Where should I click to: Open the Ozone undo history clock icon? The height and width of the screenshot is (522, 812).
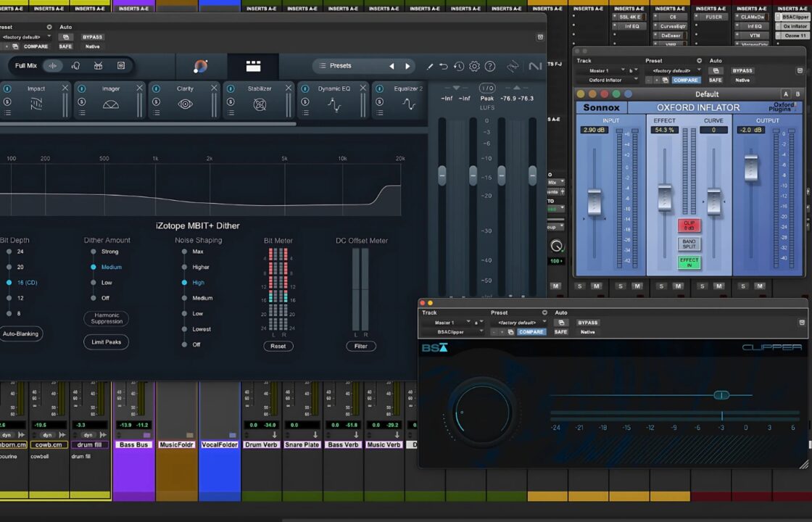point(459,66)
